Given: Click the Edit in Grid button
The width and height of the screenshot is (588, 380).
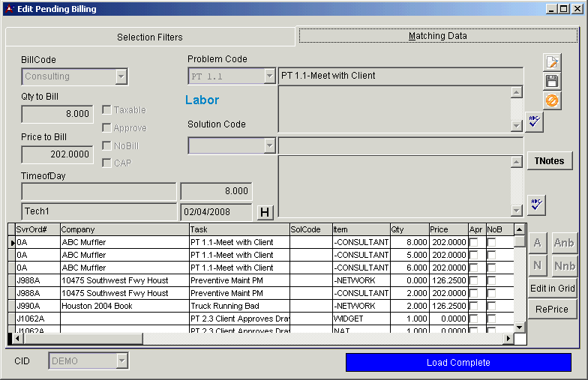Looking at the screenshot, I should 552,289.
